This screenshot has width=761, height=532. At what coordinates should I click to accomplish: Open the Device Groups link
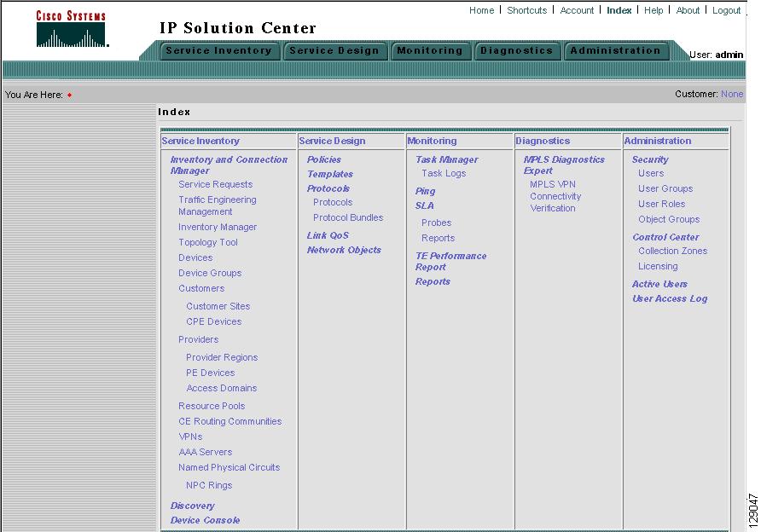[210, 273]
